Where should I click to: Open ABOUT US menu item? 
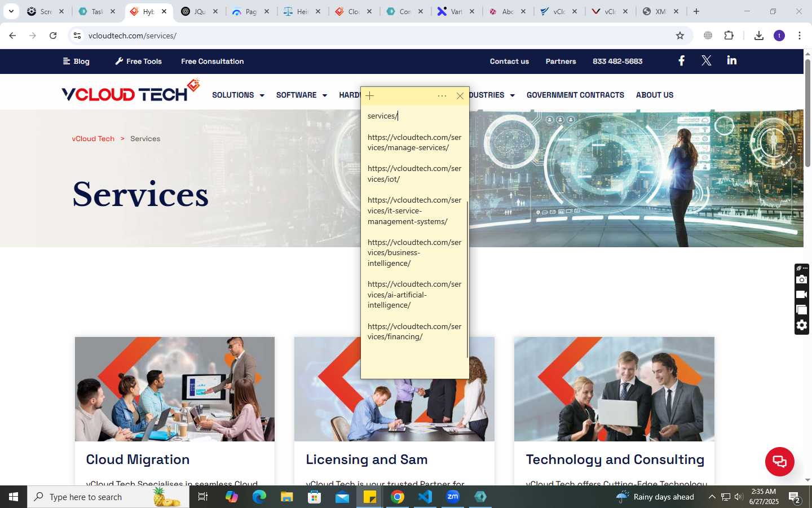pyautogui.click(x=655, y=95)
